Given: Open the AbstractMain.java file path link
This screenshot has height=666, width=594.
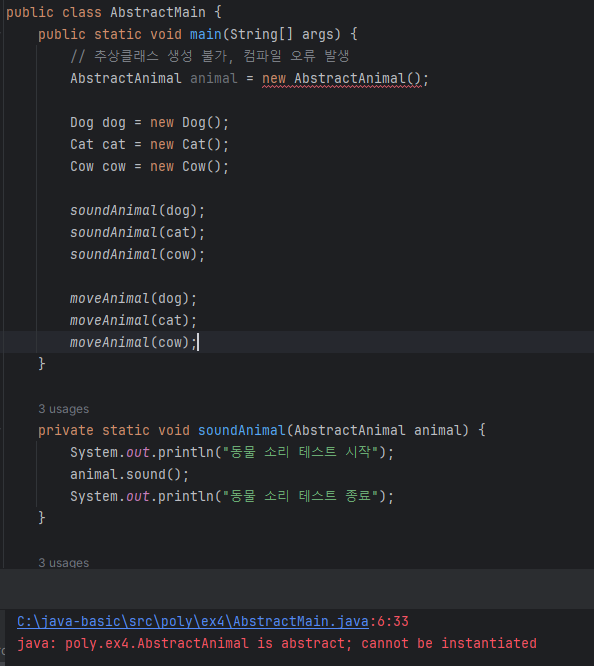Looking at the screenshot, I should [192, 621].
